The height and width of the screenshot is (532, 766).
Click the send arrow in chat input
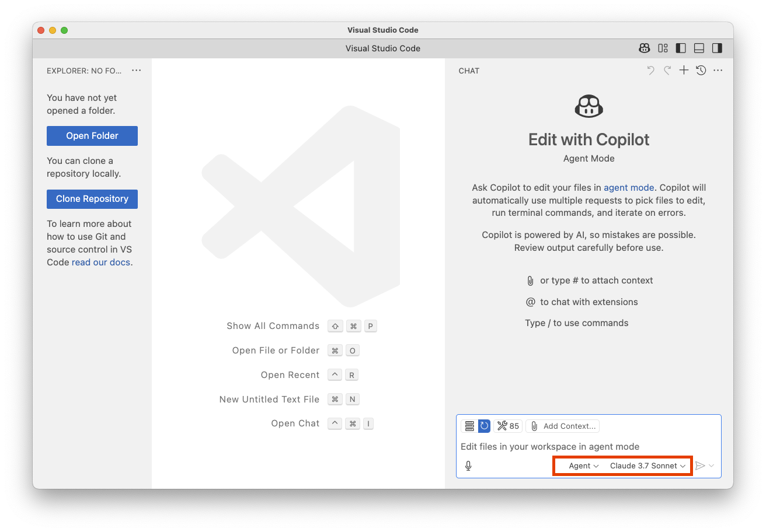[700, 466]
